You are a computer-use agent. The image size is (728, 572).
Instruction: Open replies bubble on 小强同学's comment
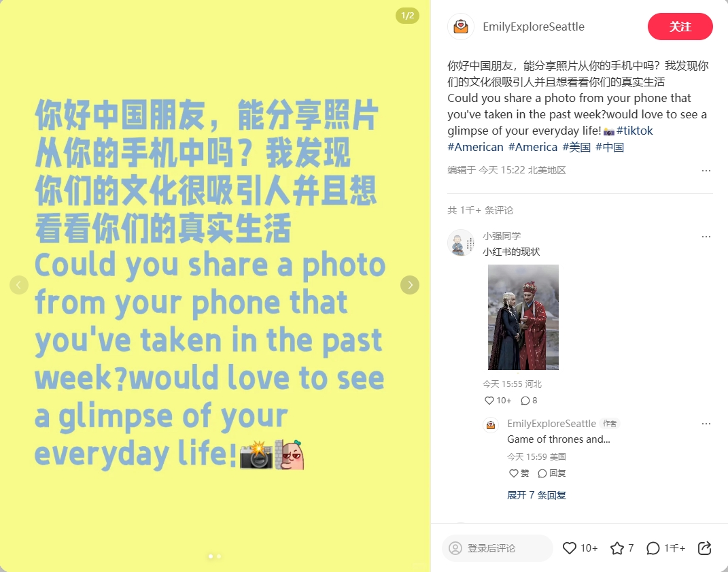tap(525, 401)
